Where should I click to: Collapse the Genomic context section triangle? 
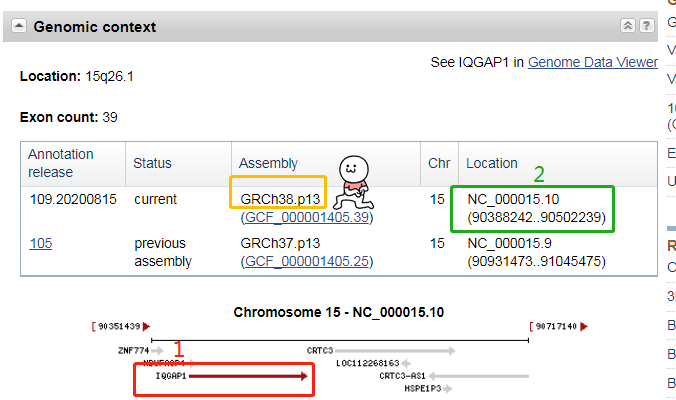(x=20, y=27)
